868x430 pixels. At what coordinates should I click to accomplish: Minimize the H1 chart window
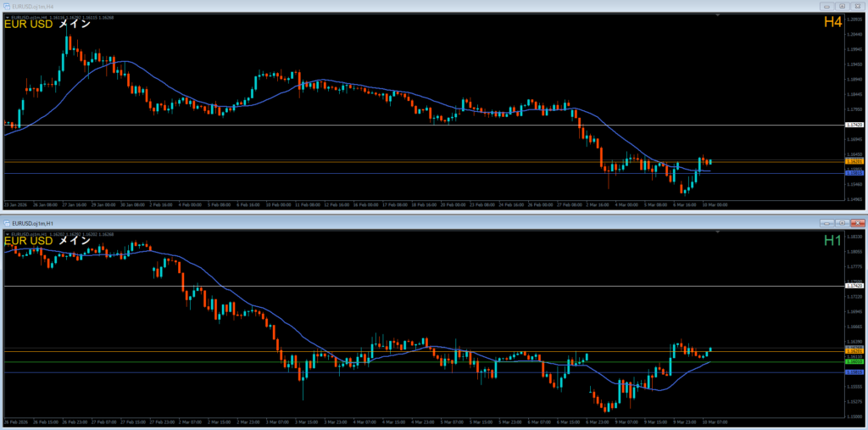[x=826, y=222]
